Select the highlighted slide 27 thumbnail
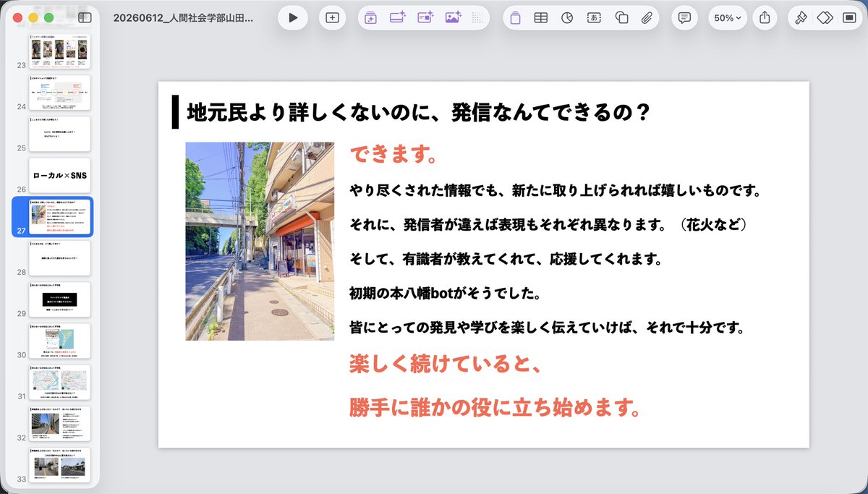868x494 pixels. 60,216
